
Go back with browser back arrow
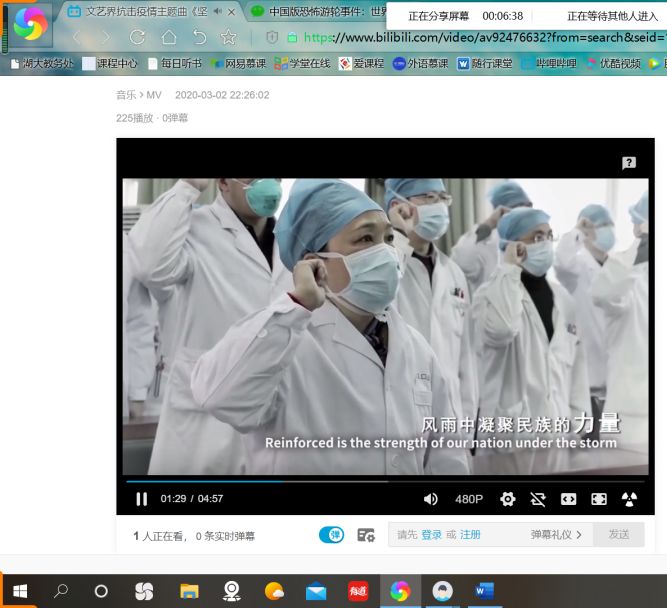(77, 37)
